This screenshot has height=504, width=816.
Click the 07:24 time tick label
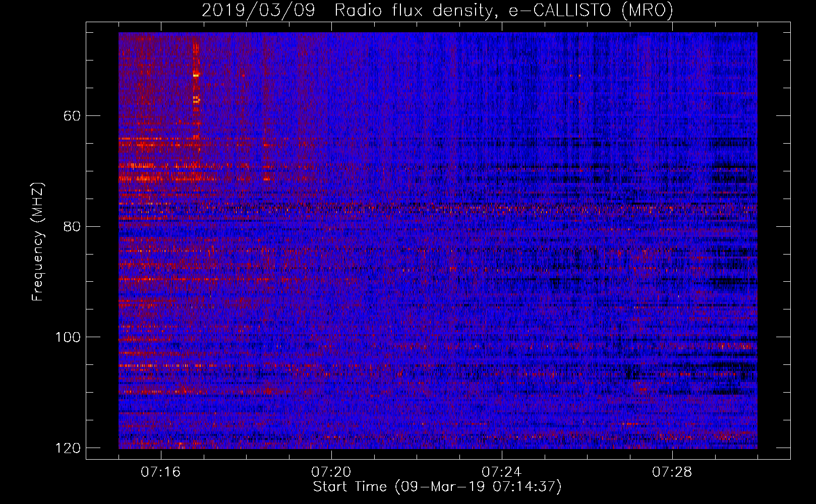502,472
